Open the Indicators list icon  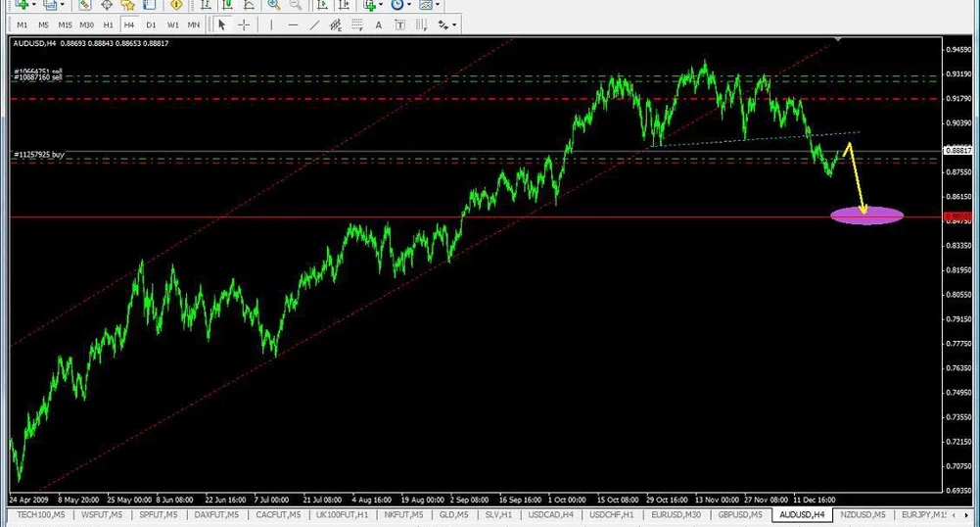point(370,4)
